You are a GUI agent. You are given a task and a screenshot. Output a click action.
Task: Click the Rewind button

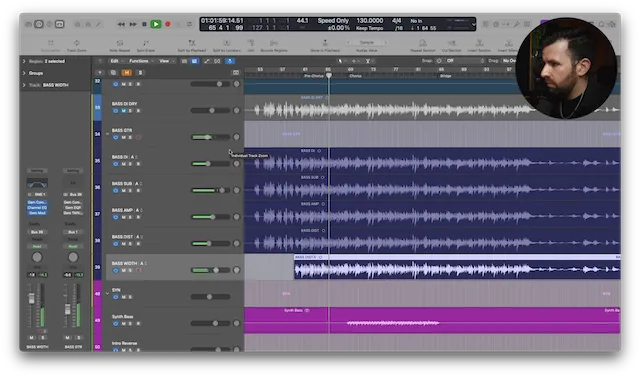tap(121, 24)
